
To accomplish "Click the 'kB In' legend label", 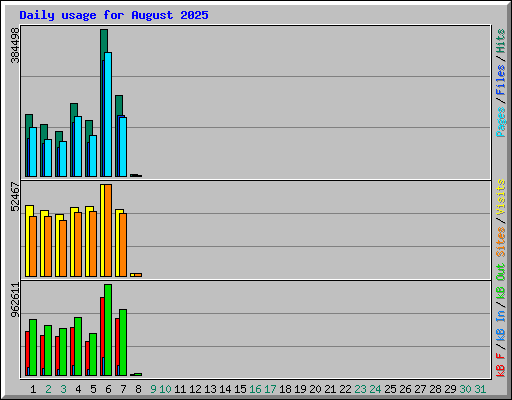I will [501, 325].
